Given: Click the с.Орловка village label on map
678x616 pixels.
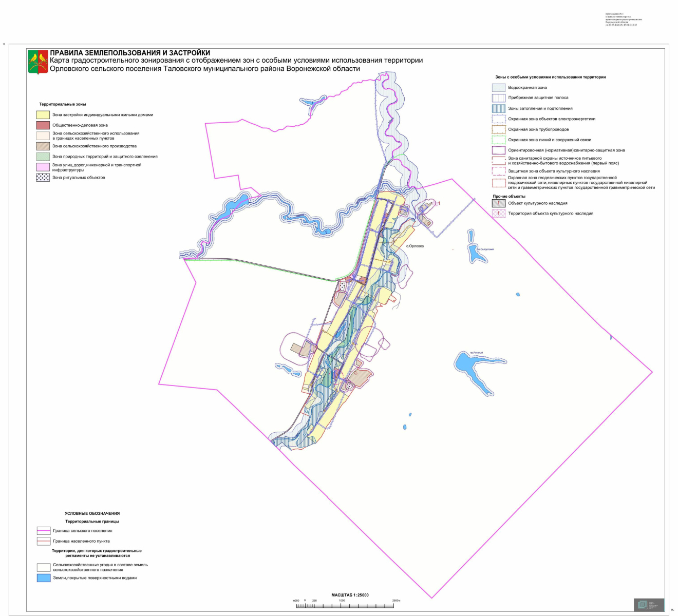Looking at the screenshot, I should coord(415,246).
